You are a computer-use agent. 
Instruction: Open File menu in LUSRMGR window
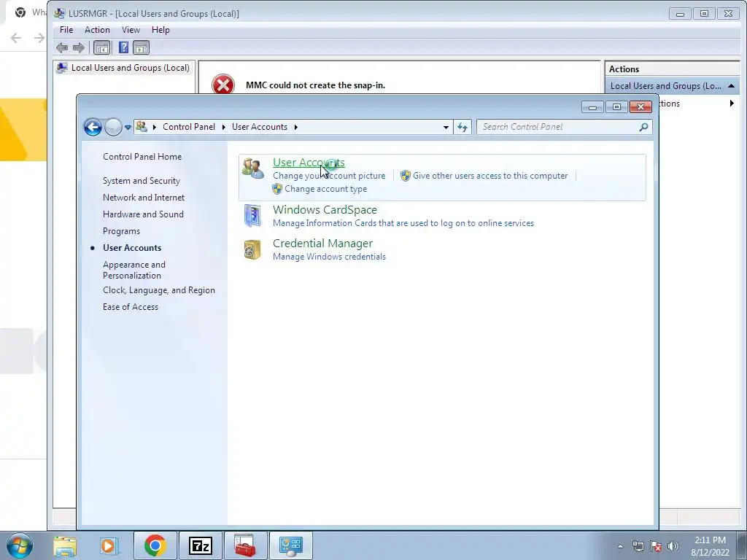pos(66,29)
